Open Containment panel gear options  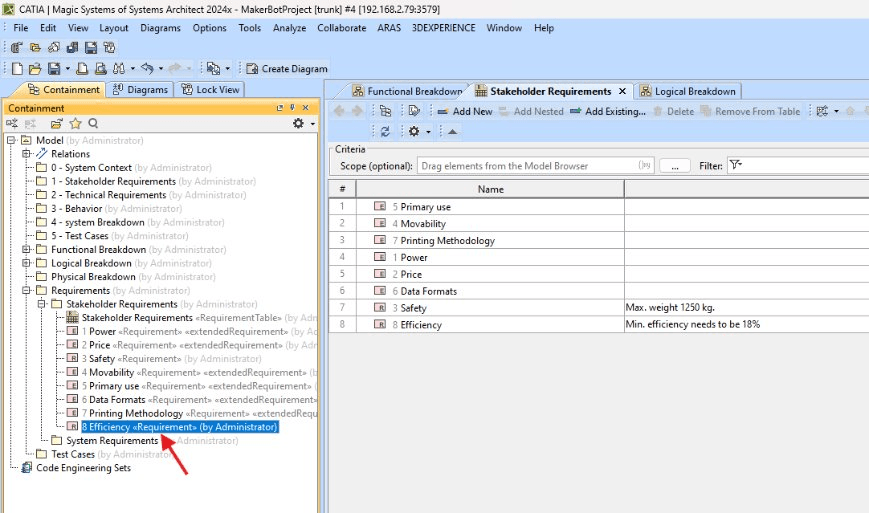tap(299, 124)
